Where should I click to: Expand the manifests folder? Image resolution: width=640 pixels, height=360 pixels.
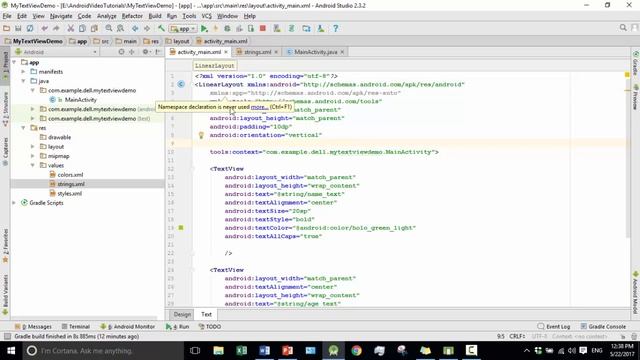23,72
